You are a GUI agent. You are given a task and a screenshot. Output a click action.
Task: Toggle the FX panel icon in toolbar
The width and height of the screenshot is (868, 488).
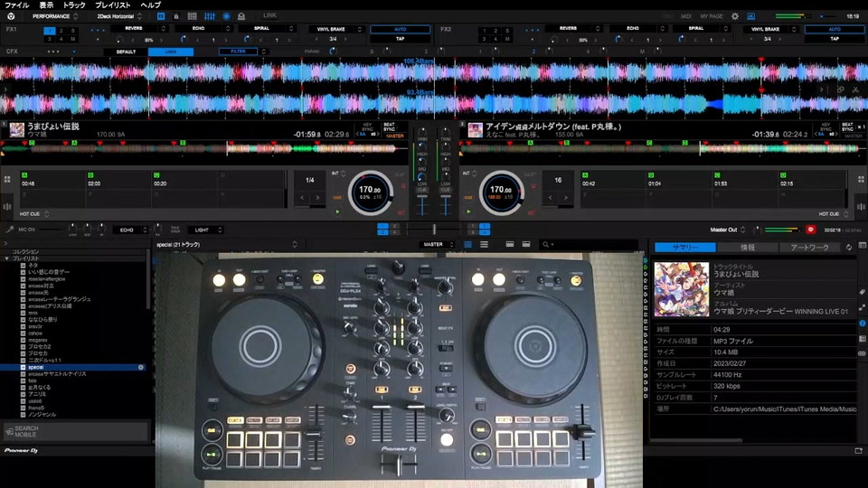(161, 16)
